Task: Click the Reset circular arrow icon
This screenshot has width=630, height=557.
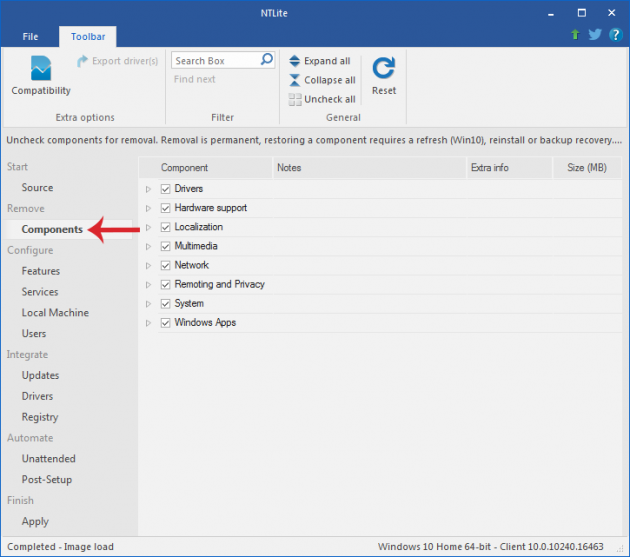Action: pyautogui.click(x=384, y=68)
